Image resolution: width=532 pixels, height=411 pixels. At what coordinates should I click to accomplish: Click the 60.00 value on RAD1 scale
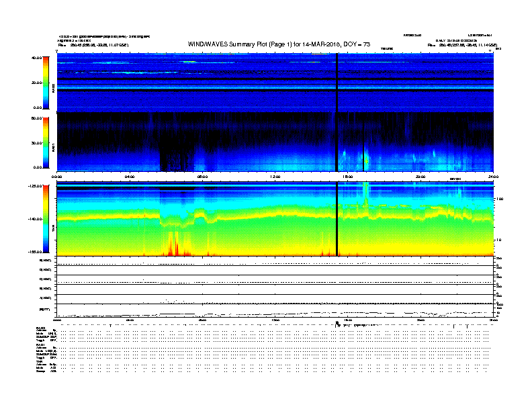[x=36, y=118]
